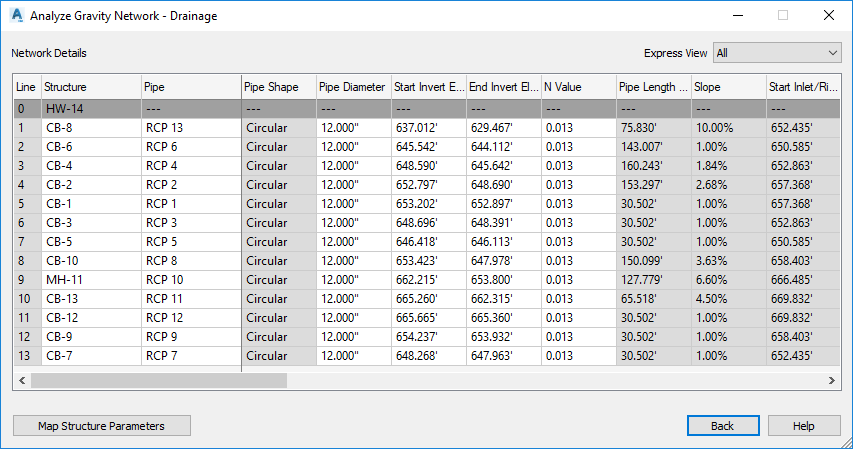The height and width of the screenshot is (449, 853).
Task: Click Pipe Shape cell in CB-8 row
Action: pos(279,128)
